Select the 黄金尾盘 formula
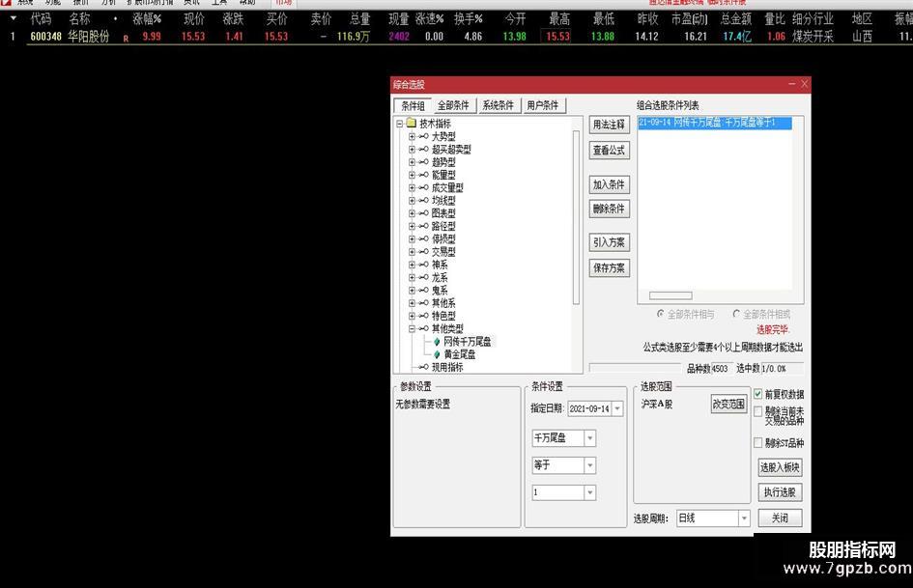Screen dimensions: 913x588 (460, 354)
